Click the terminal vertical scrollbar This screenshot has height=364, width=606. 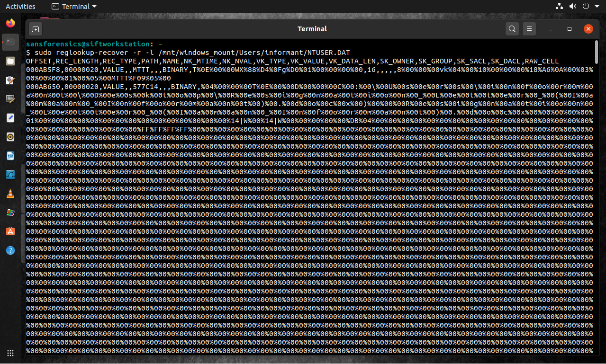click(596, 52)
